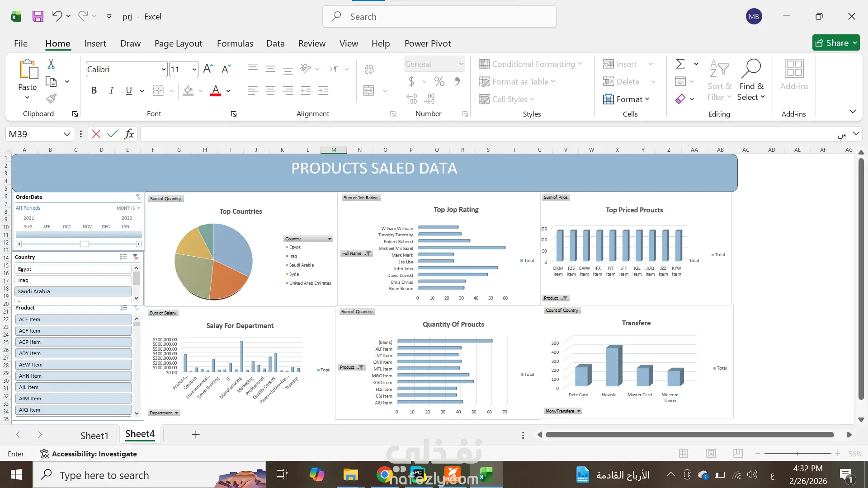Apply Bold formatting
Viewport: 868px width, 488px height.
(94, 90)
